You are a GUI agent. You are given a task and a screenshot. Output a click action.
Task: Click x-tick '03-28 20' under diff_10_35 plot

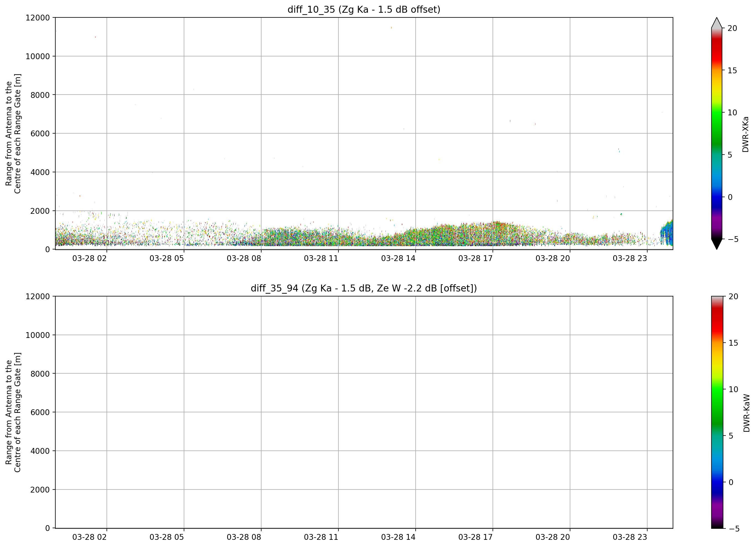[x=553, y=258]
